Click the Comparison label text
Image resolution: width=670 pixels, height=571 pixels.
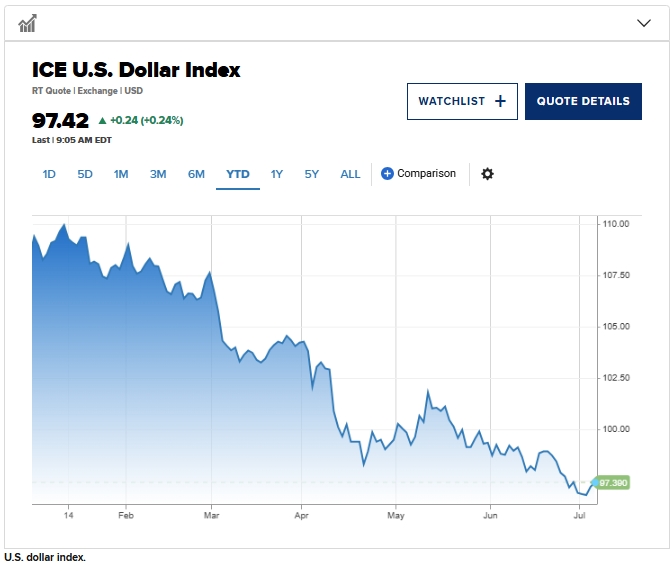(426, 174)
